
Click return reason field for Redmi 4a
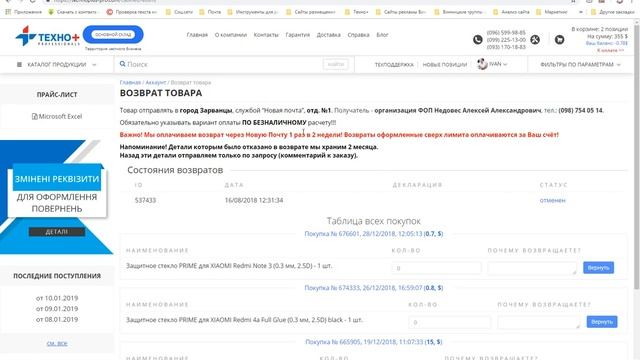[x=539, y=322]
